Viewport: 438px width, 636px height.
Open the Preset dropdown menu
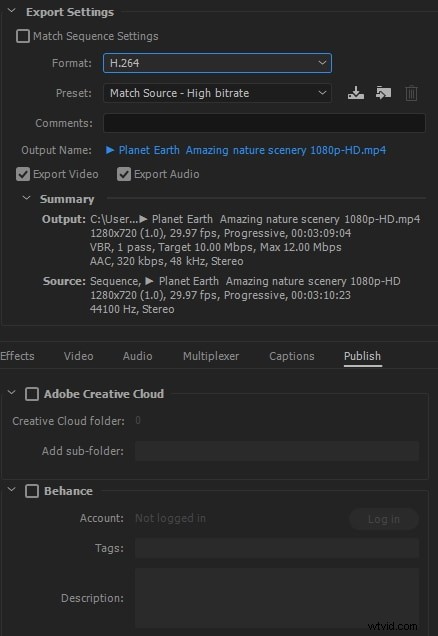pos(217,93)
